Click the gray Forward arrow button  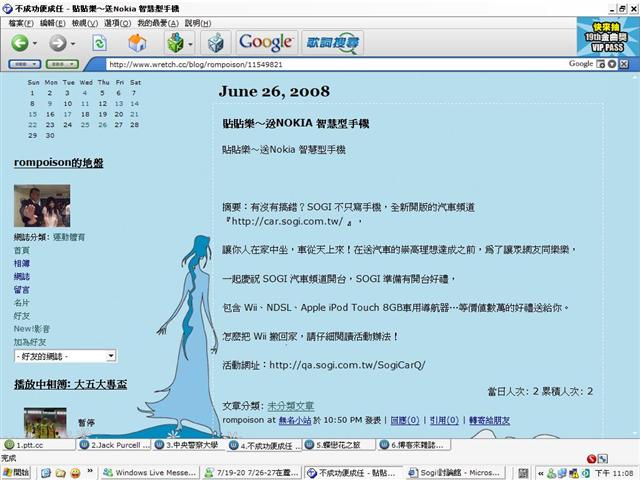point(58,42)
